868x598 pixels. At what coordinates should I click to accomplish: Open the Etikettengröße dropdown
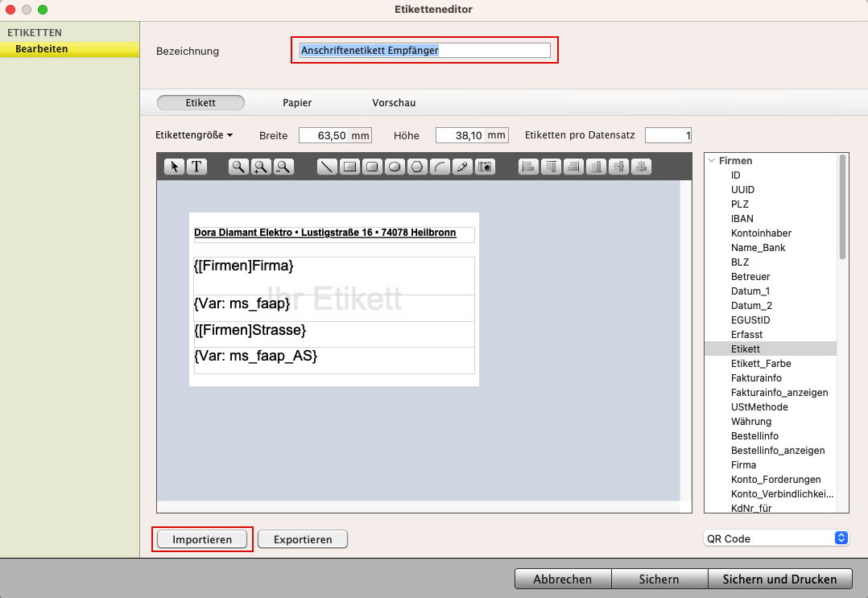[194, 135]
